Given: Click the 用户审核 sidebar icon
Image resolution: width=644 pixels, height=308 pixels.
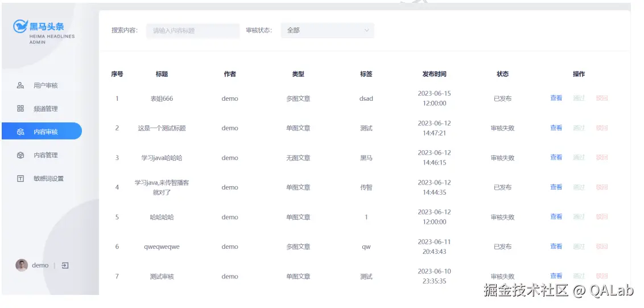Looking at the screenshot, I should (20, 85).
